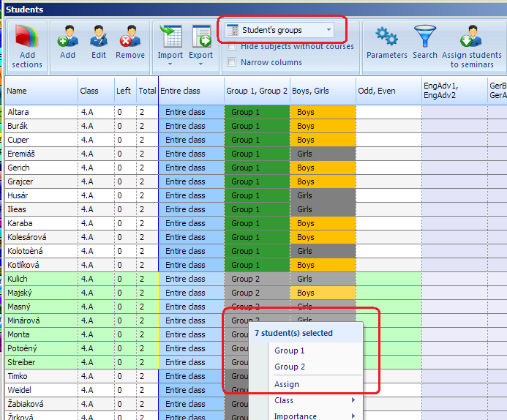The height and width of the screenshot is (420, 507).
Task: Click the Search funnel icon
Action: (425, 36)
